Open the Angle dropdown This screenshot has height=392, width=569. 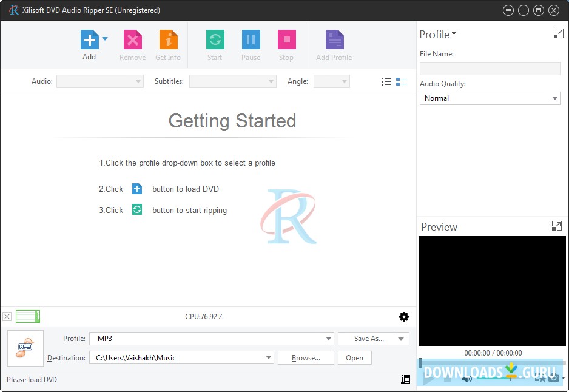pyautogui.click(x=331, y=81)
